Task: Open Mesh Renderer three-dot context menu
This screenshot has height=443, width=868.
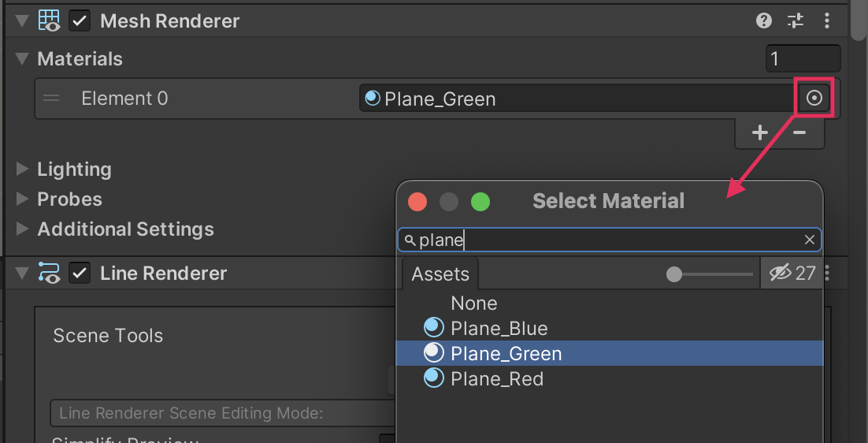Action: pyautogui.click(x=826, y=21)
